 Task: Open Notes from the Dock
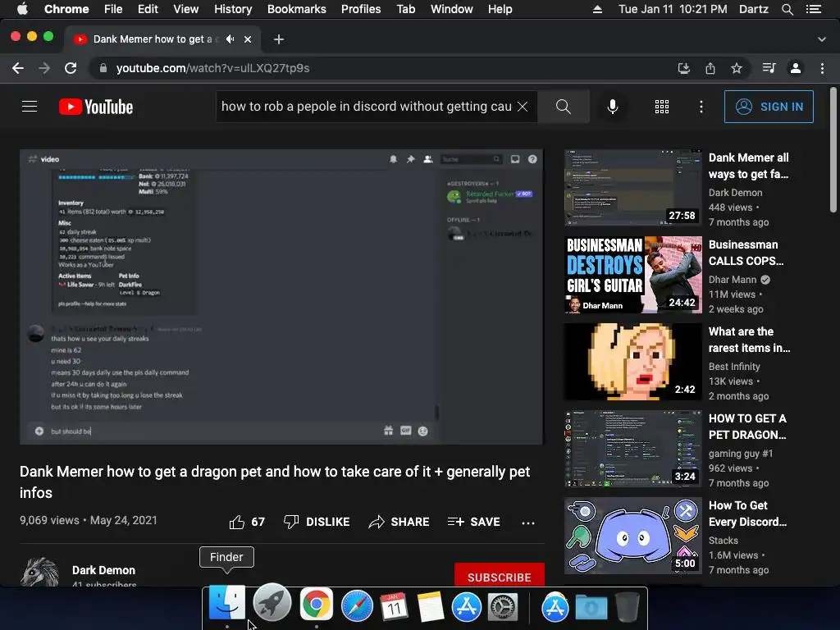[430, 606]
